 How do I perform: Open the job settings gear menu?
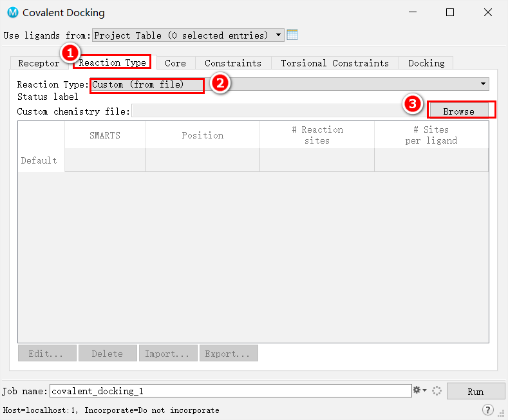[x=420, y=390]
